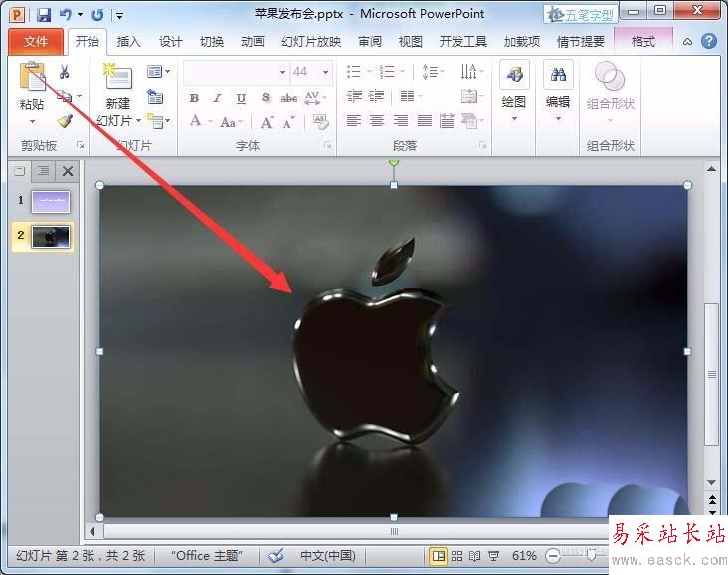
Task: Click the Font Color A button
Action: pyautogui.click(x=196, y=121)
